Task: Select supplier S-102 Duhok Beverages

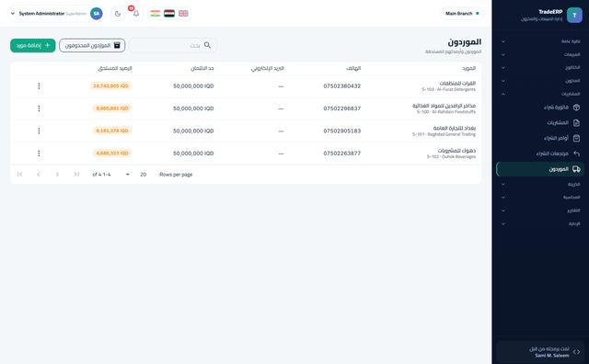Action: click(x=451, y=154)
